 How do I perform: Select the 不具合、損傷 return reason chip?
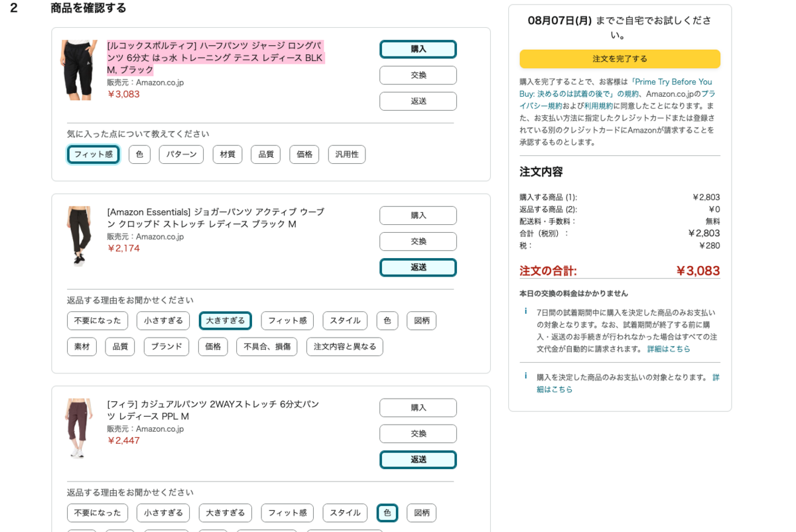[267, 347]
